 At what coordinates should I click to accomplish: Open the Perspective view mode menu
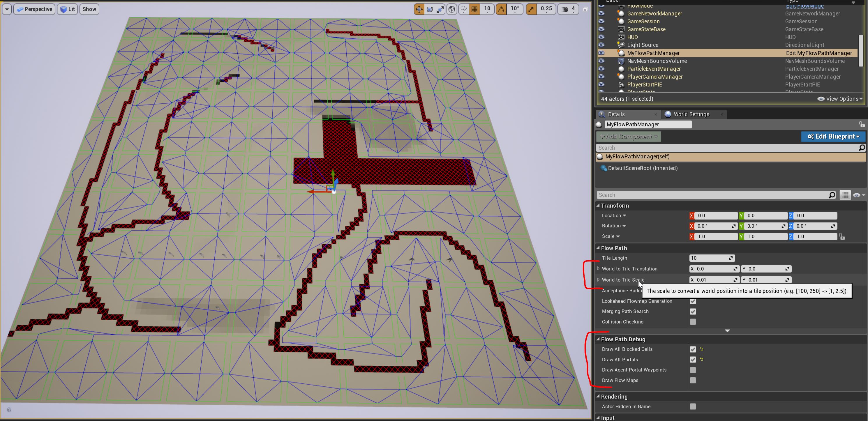(x=34, y=9)
